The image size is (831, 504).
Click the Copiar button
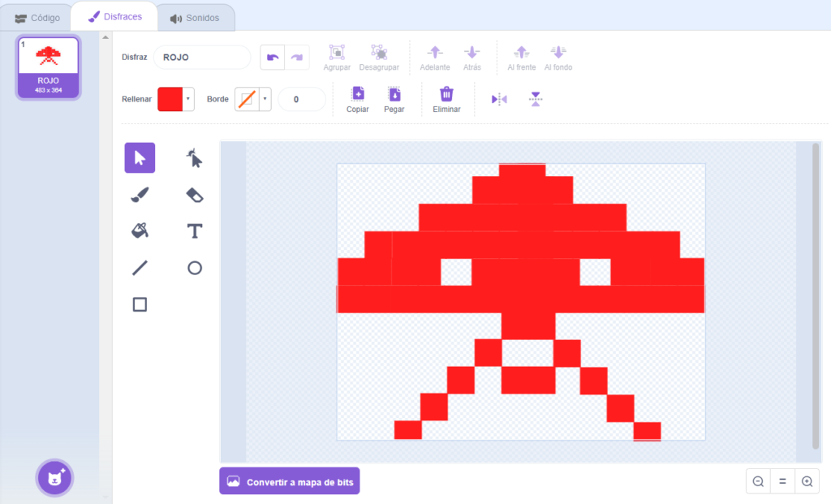(358, 100)
